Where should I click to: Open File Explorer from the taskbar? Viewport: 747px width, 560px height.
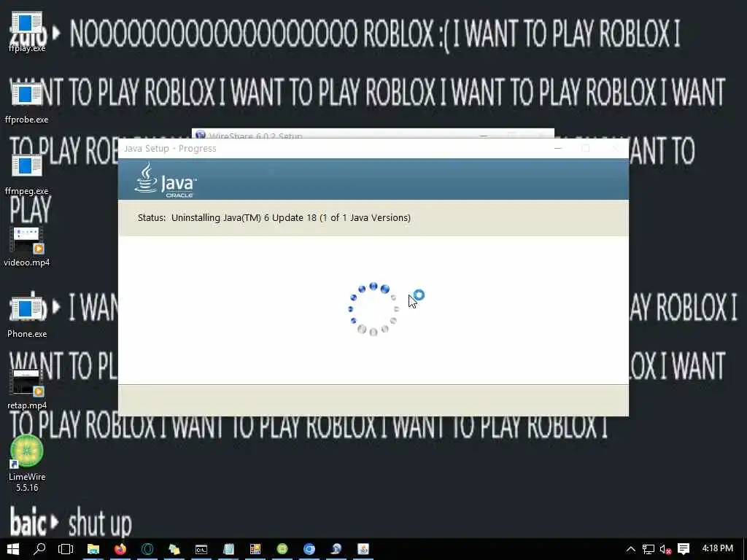click(x=93, y=549)
